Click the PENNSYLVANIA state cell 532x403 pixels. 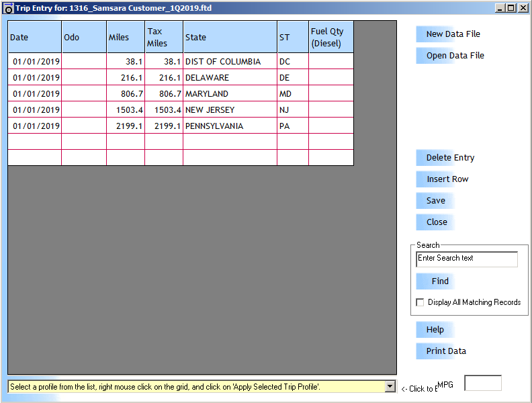(x=230, y=126)
